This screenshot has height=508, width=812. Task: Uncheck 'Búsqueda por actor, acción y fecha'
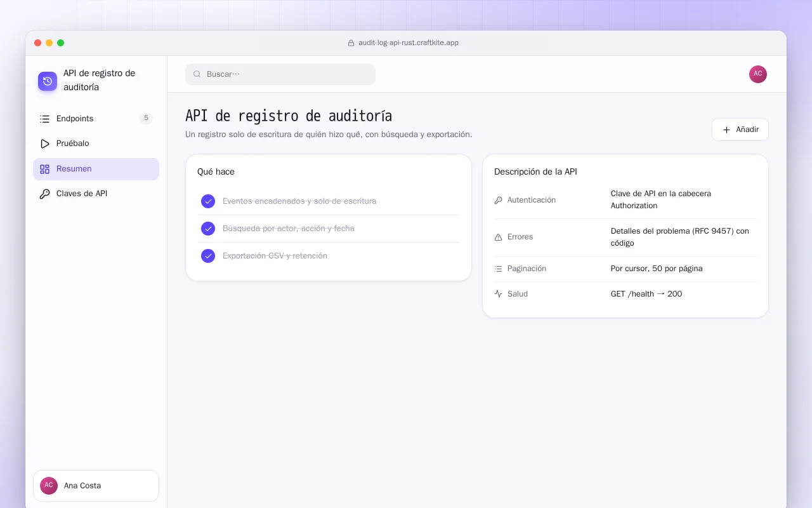(x=208, y=229)
